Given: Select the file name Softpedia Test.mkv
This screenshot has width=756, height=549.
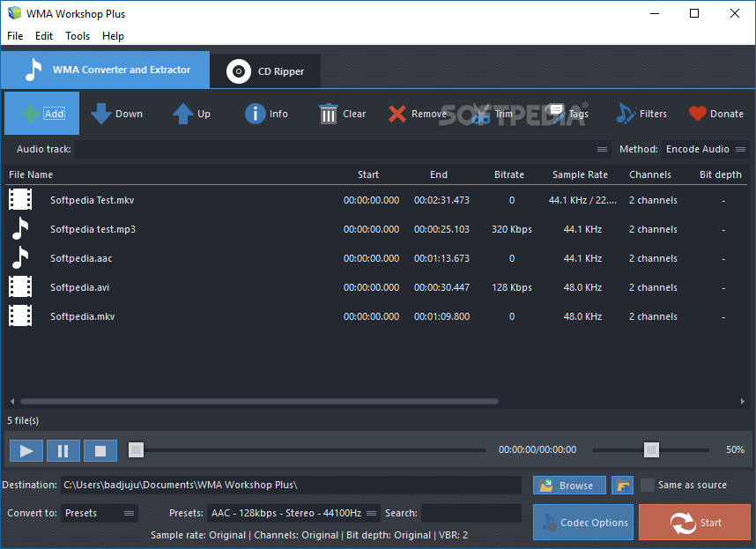Looking at the screenshot, I should 93,200.
